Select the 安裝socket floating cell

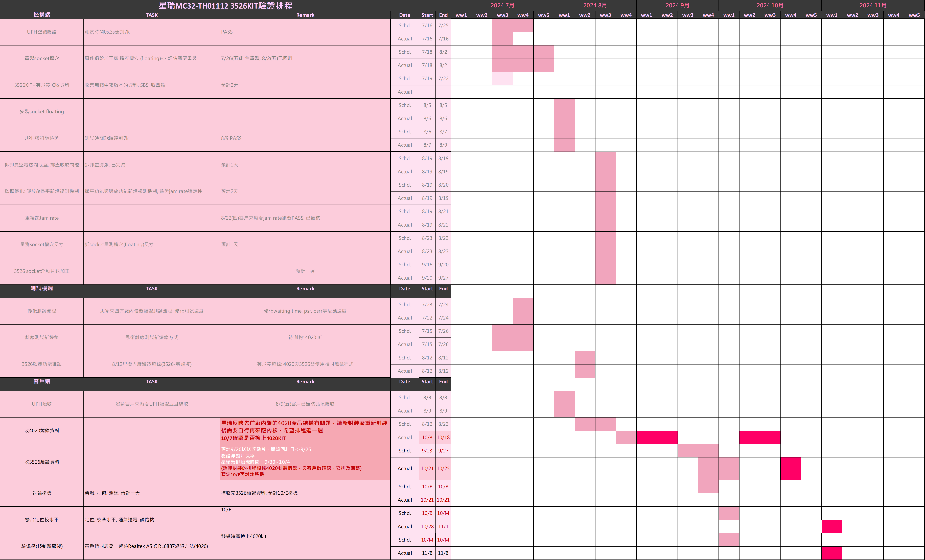pos(42,112)
